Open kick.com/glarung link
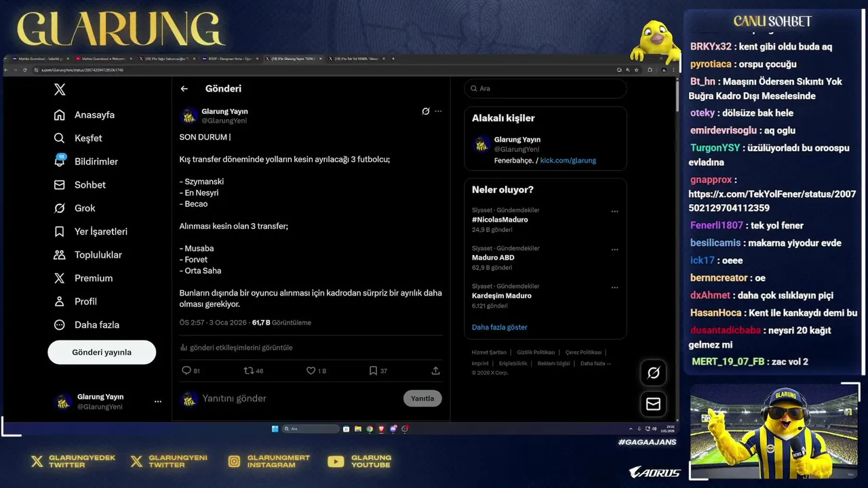Image resolution: width=868 pixels, height=488 pixels. [x=568, y=161]
